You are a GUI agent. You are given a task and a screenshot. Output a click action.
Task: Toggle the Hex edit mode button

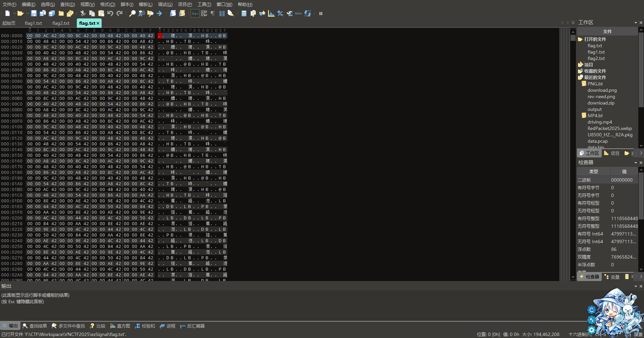(195, 13)
